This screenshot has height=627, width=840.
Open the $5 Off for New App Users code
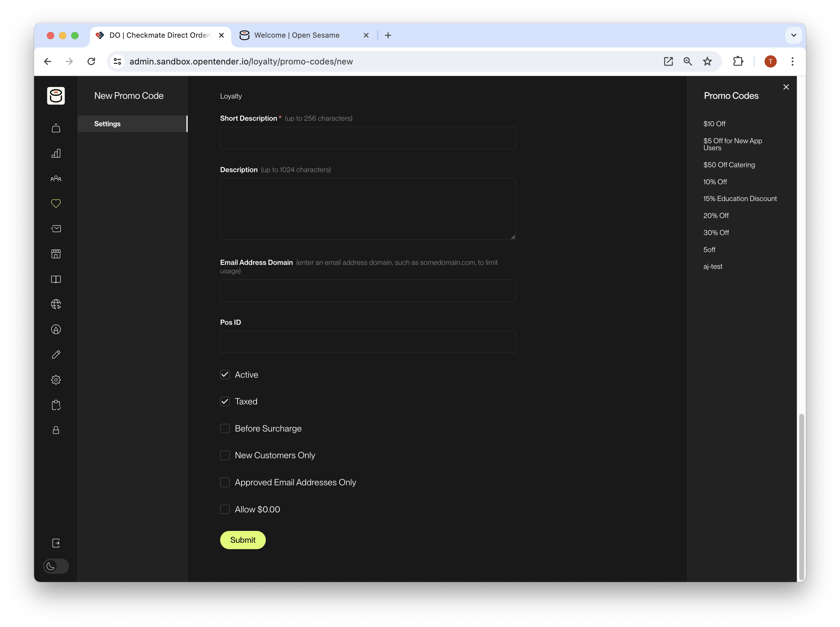(x=732, y=144)
